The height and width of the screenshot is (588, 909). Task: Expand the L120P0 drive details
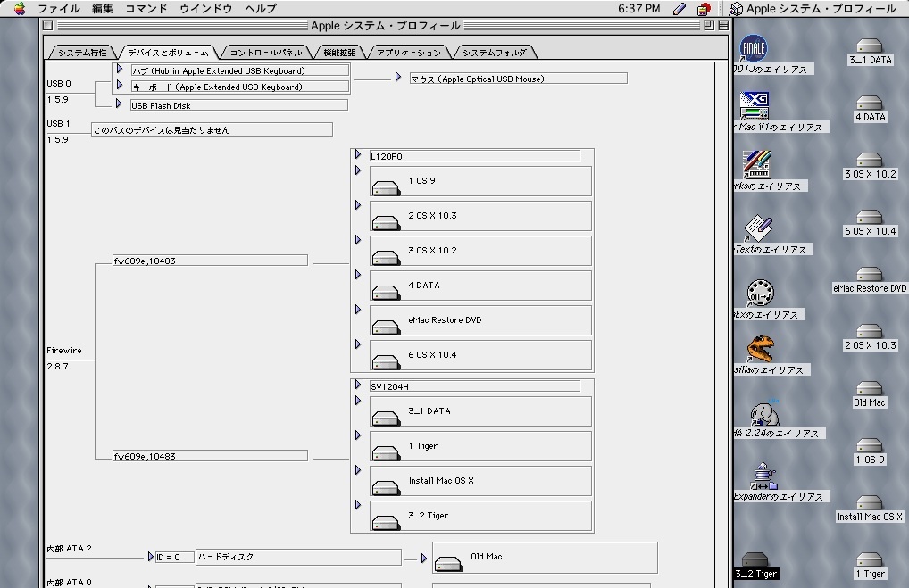point(358,155)
